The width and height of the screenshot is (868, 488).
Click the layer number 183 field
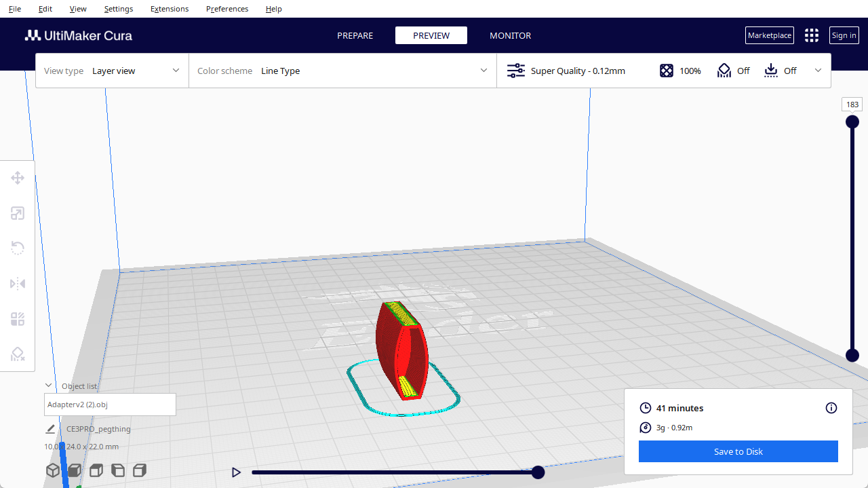coord(852,105)
